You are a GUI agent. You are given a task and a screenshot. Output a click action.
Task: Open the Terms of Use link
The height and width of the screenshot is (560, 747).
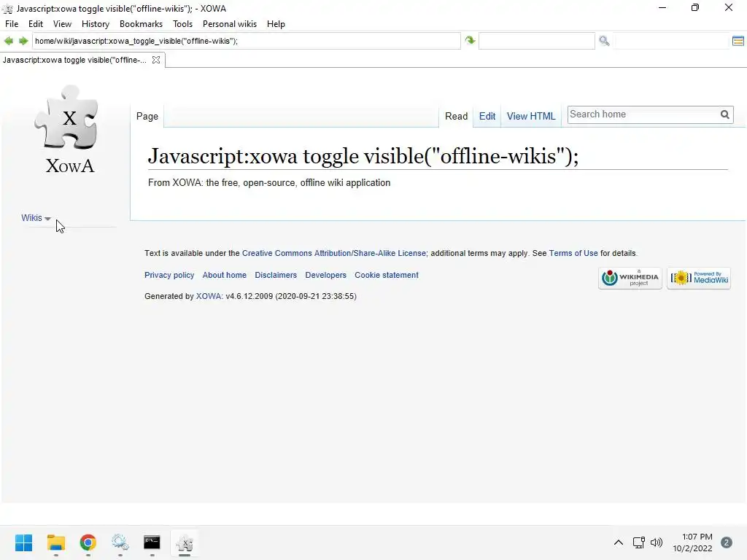tap(573, 253)
